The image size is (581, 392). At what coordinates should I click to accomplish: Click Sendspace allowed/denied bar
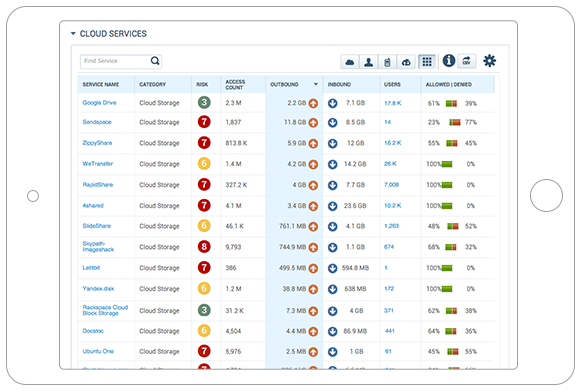click(x=455, y=122)
